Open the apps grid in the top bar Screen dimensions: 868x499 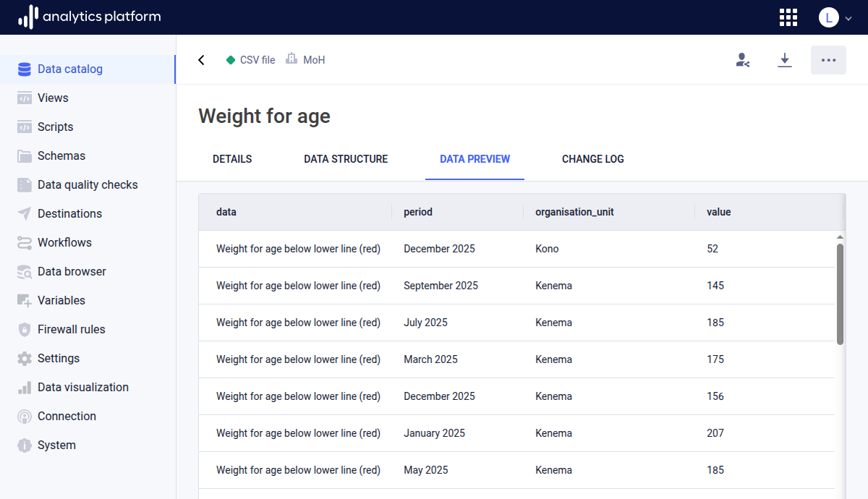point(788,17)
